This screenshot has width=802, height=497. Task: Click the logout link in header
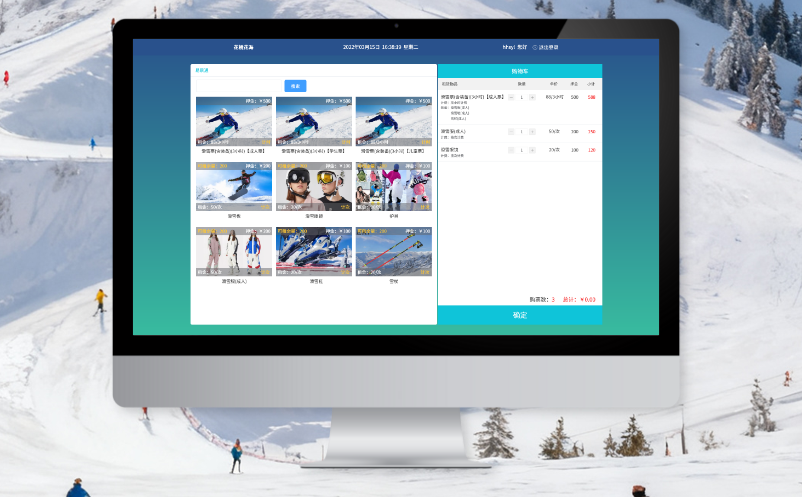547,47
